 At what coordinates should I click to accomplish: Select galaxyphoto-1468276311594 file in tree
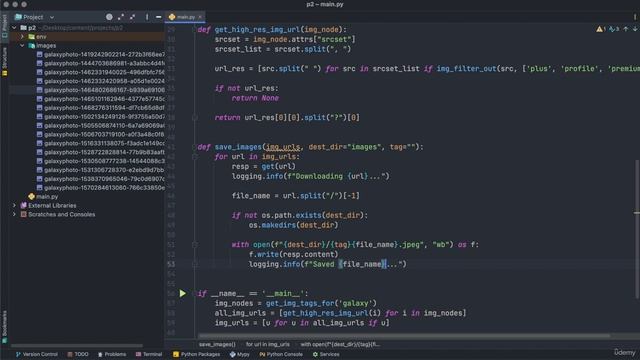click(104, 108)
